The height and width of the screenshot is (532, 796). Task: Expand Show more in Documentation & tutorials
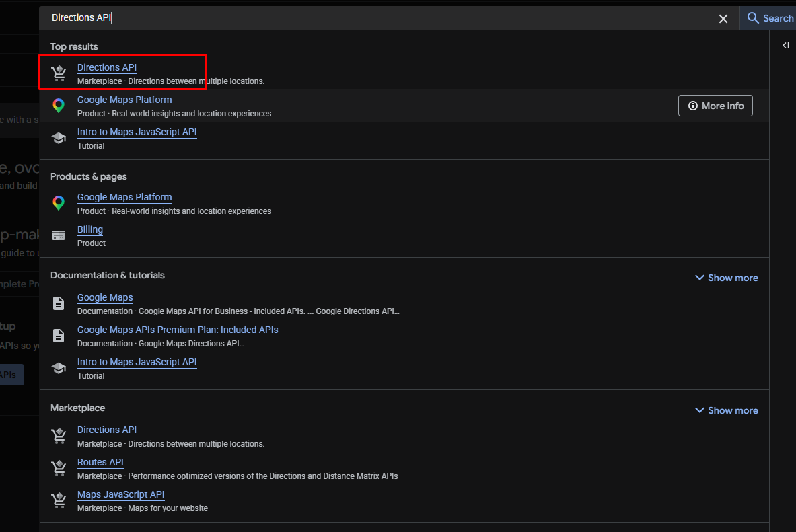727,278
